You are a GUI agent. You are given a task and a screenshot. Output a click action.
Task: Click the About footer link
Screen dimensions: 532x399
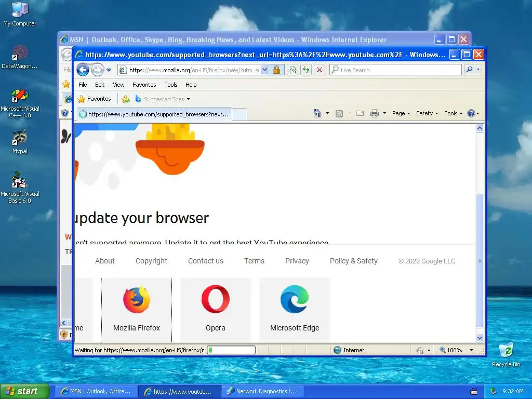(x=105, y=261)
